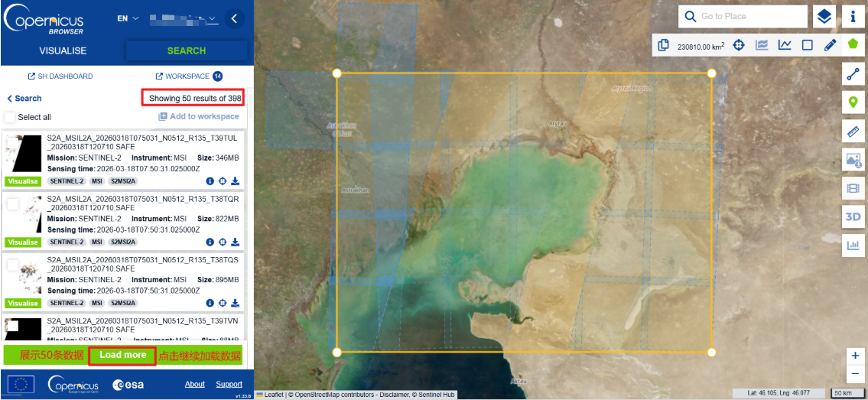Tick the Select all checkbox
The height and width of the screenshot is (400, 868).
point(9,117)
